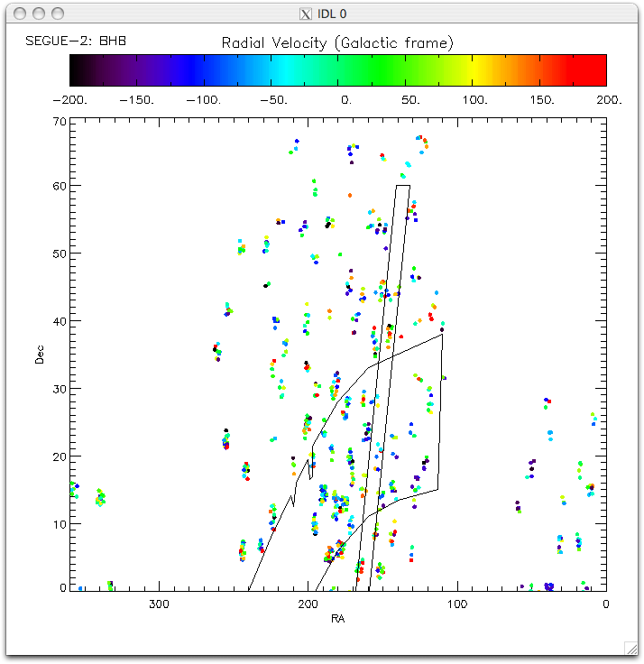Click the window zoom button
This screenshot has width=644, height=664.
click(59, 14)
